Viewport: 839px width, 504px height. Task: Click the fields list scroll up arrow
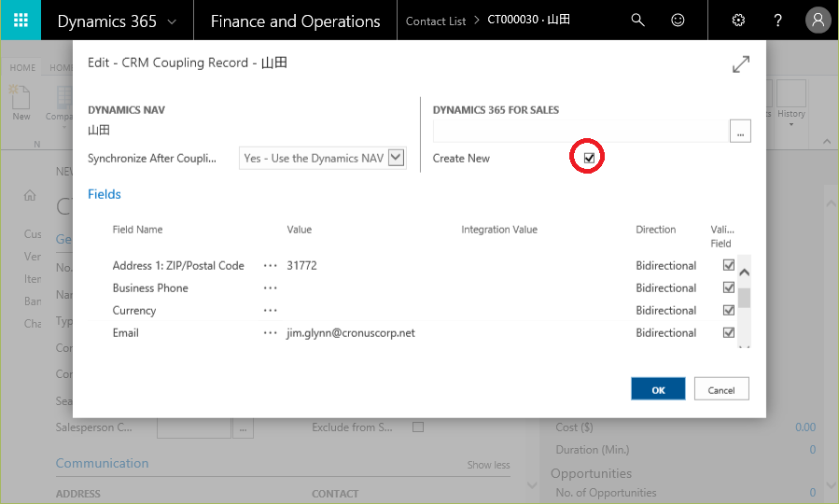[744, 273]
